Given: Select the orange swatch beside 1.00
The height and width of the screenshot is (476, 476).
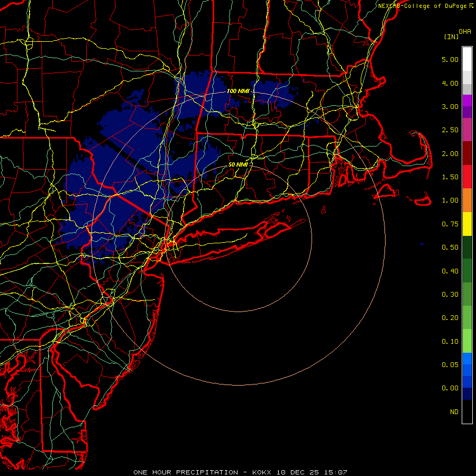Looking at the screenshot, I should point(467,200).
